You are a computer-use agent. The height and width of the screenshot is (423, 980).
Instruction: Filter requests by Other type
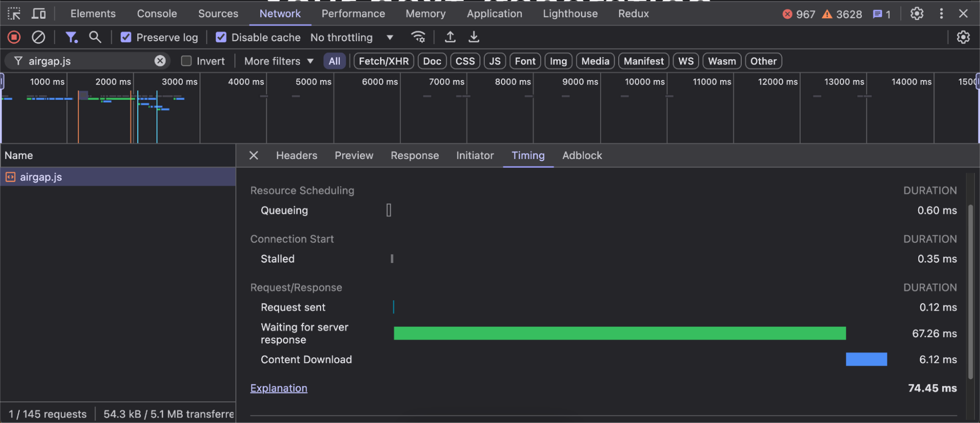763,61
